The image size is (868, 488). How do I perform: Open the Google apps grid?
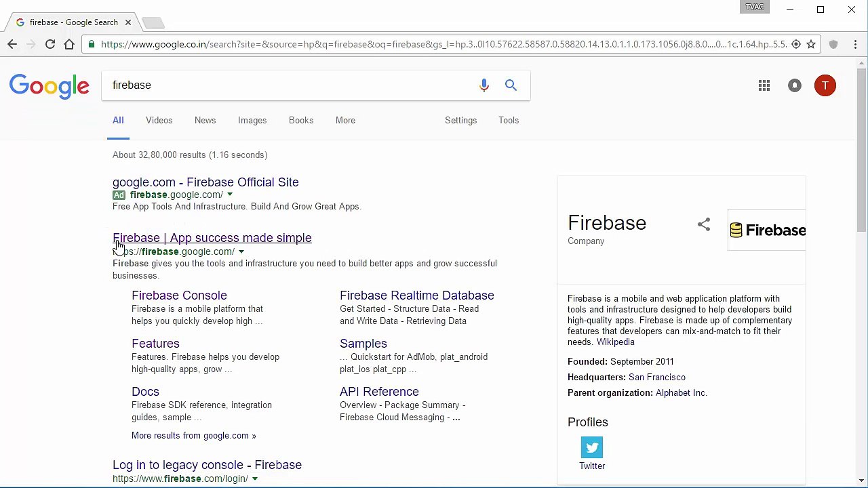coord(764,85)
